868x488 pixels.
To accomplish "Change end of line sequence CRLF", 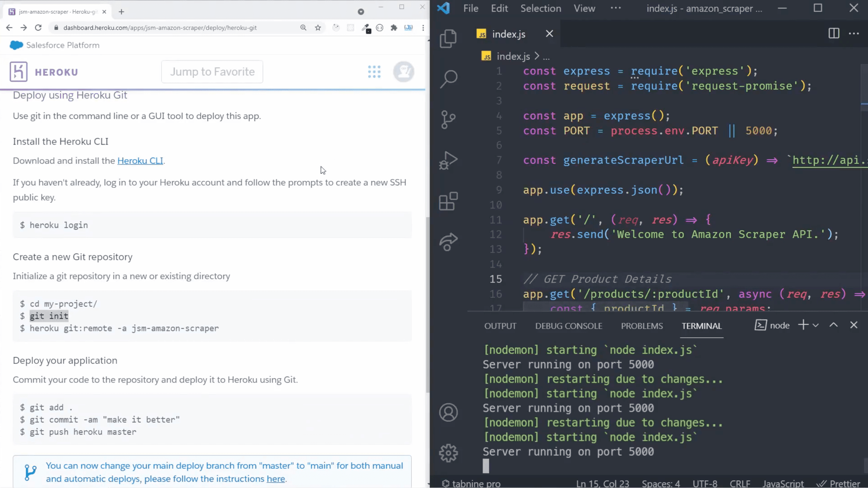I will point(740,483).
